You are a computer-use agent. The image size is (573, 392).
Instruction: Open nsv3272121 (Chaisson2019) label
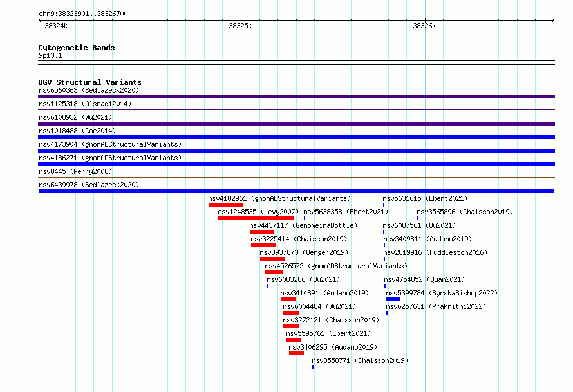tap(331, 320)
